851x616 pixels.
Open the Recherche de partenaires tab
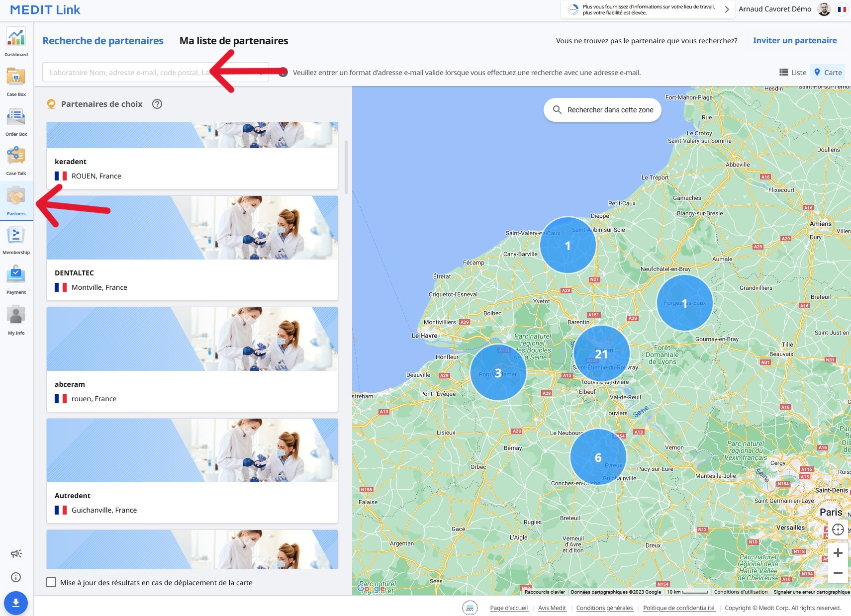tap(103, 41)
